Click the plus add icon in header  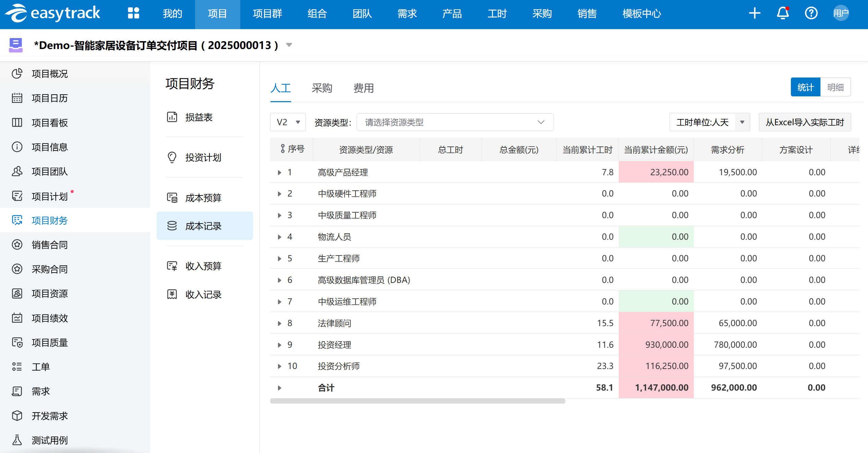(x=755, y=14)
